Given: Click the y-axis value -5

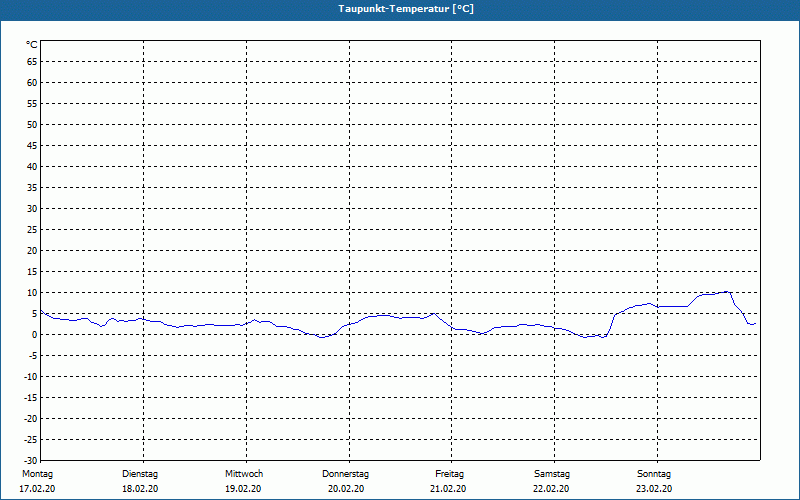Looking at the screenshot, I should pyautogui.click(x=33, y=356).
